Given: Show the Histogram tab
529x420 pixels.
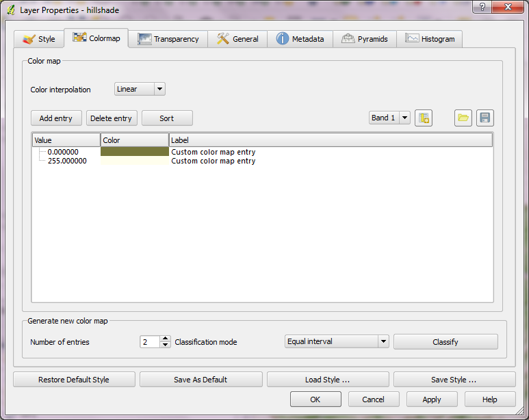Looking at the screenshot, I should tap(430, 39).
